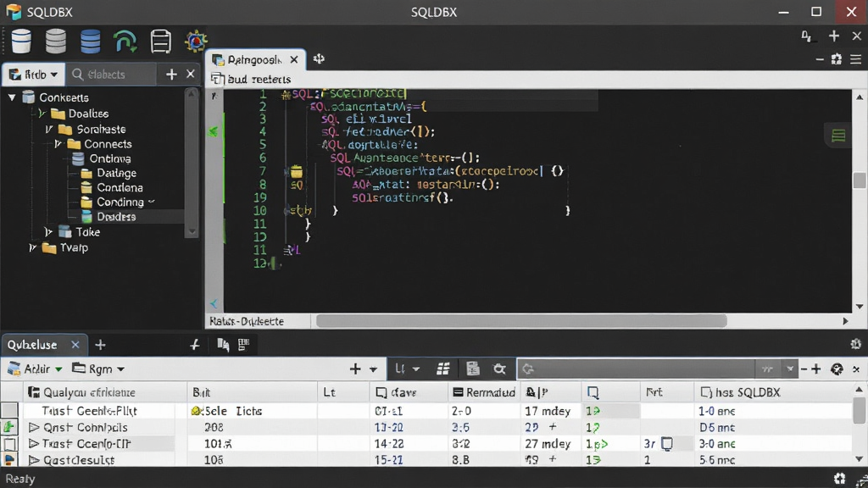Click the pin icon at top right corner

tap(807, 36)
